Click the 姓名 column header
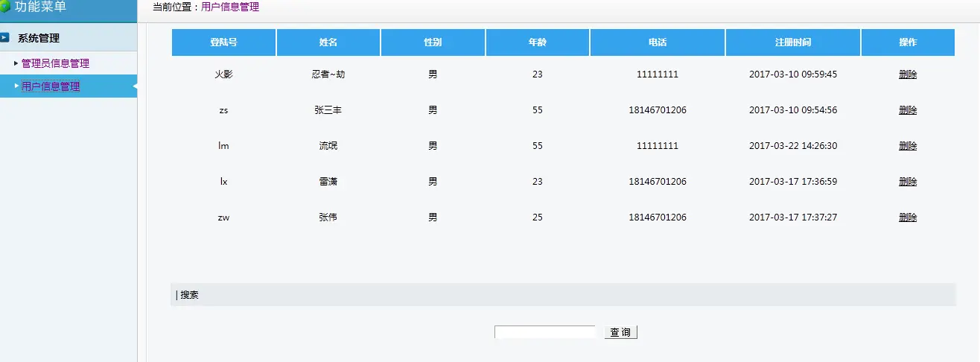This screenshot has height=362, width=980. click(328, 42)
